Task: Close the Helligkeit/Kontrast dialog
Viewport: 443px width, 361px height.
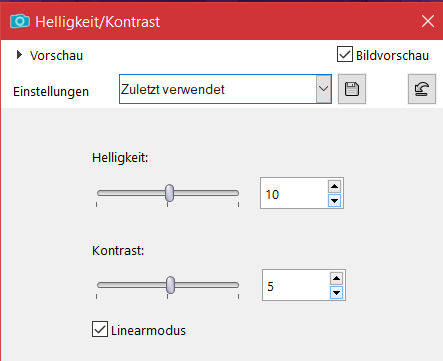Action: coord(428,22)
